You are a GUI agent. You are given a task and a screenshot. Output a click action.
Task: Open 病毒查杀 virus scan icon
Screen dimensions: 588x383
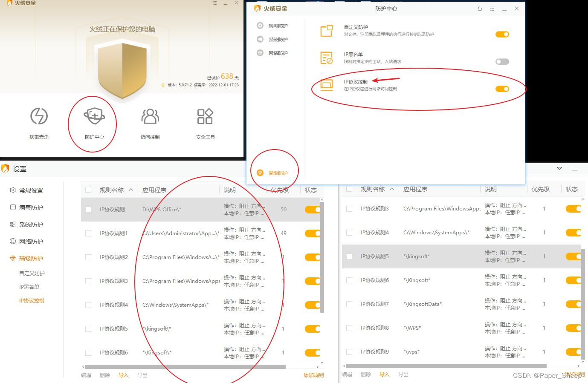click(x=39, y=116)
